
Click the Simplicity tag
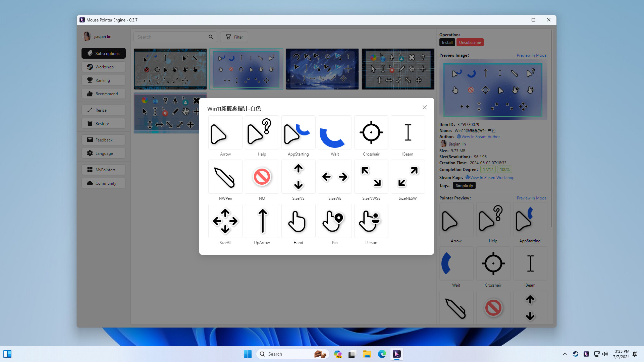[x=464, y=185]
